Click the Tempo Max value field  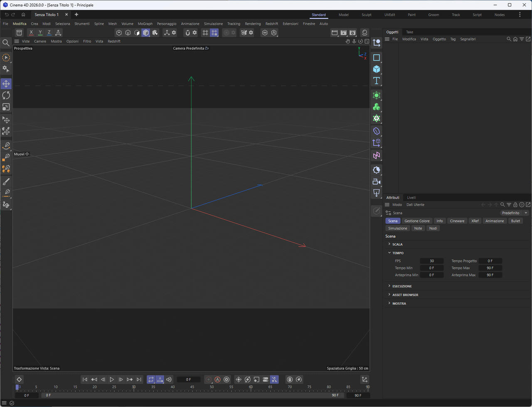point(490,268)
